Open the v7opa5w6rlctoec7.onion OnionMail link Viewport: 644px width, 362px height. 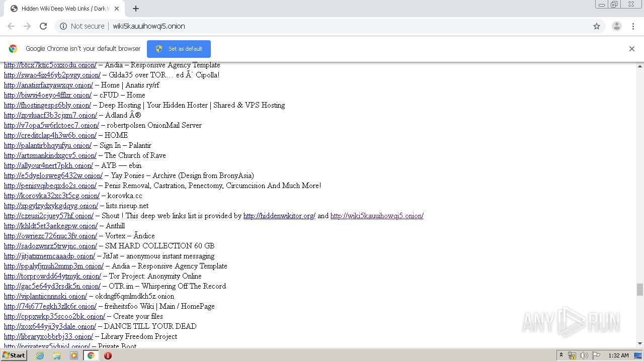51,125
